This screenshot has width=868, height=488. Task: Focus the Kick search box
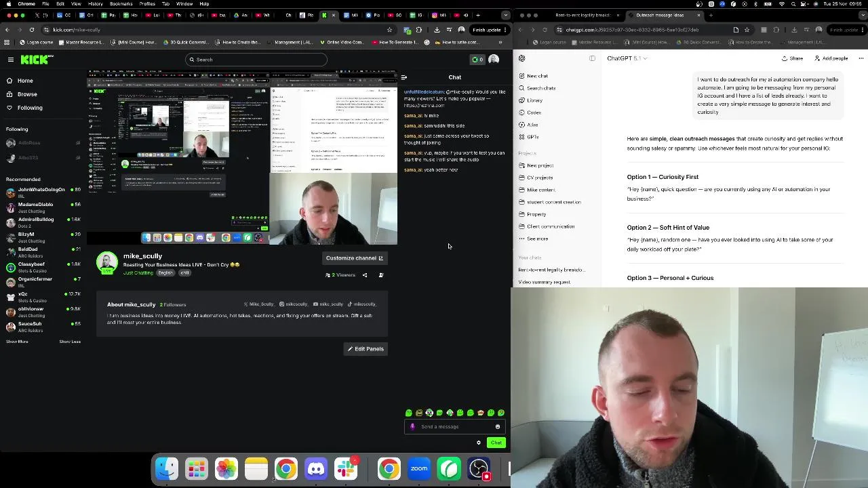point(256,60)
